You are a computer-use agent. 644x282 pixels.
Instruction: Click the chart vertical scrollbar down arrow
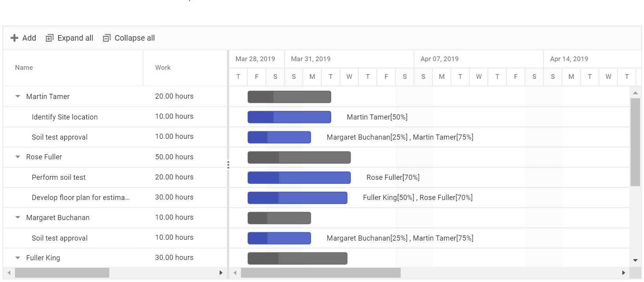pyautogui.click(x=635, y=260)
